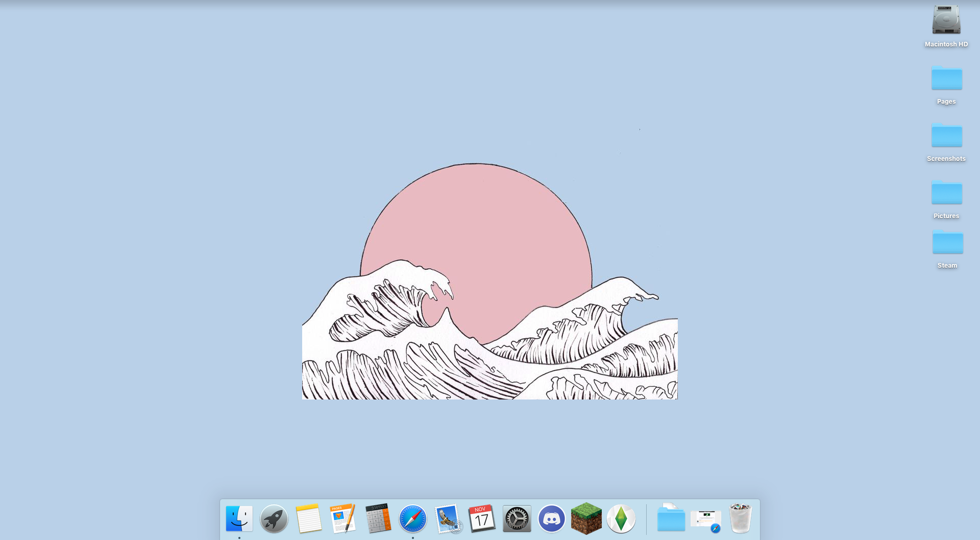The image size is (980, 540).
Task: Launch Launchpad rocket icon
Action: point(274,519)
